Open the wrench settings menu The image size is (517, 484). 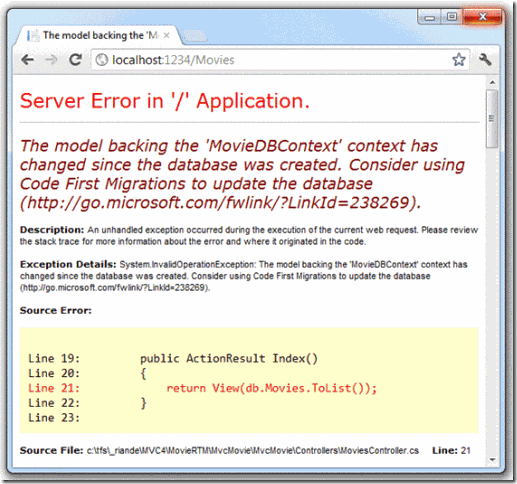point(485,60)
